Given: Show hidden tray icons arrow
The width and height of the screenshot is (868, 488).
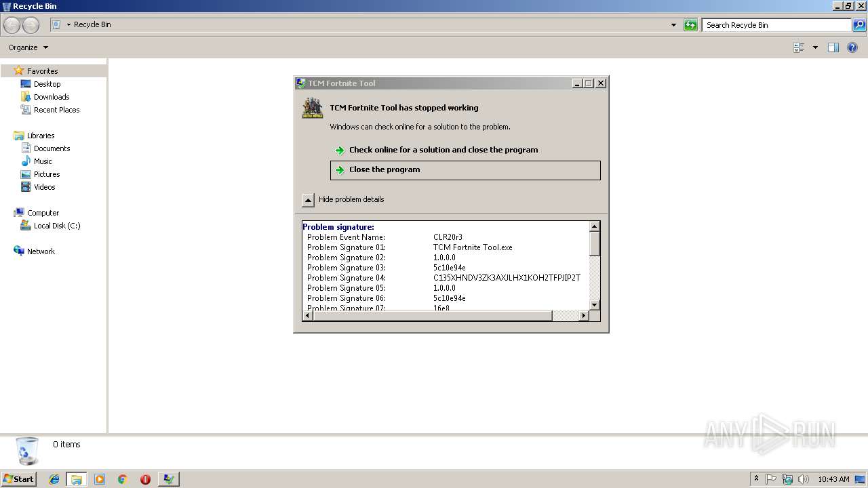Looking at the screenshot, I should tap(756, 479).
